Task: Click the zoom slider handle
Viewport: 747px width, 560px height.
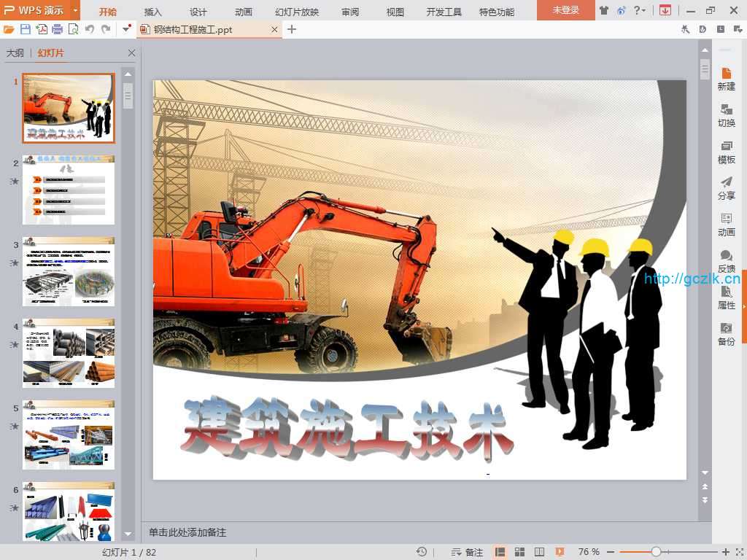Action: pyautogui.click(x=656, y=552)
